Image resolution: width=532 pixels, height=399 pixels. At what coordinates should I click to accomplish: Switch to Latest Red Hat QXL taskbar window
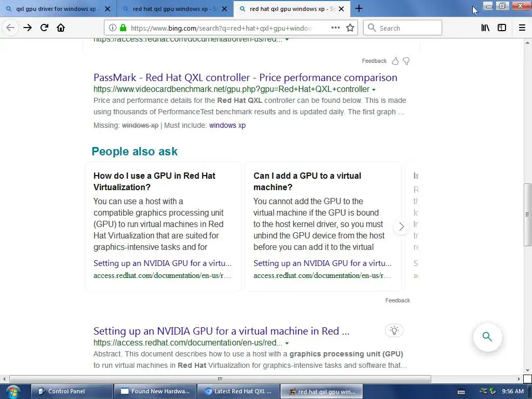tap(238, 391)
